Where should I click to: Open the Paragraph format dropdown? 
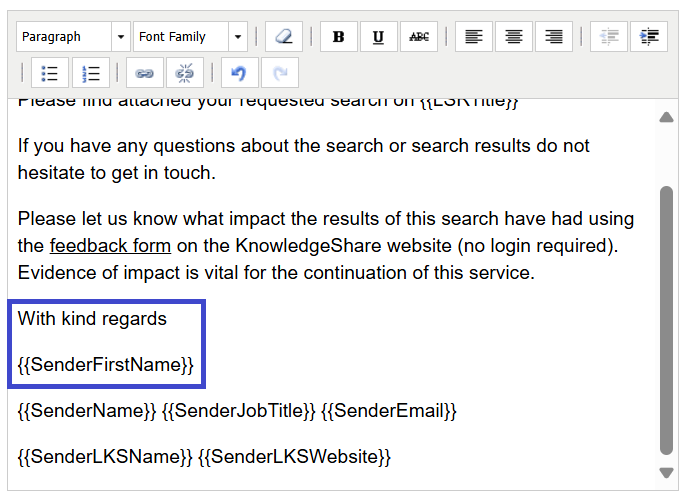pyautogui.click(x=74, y=37)
